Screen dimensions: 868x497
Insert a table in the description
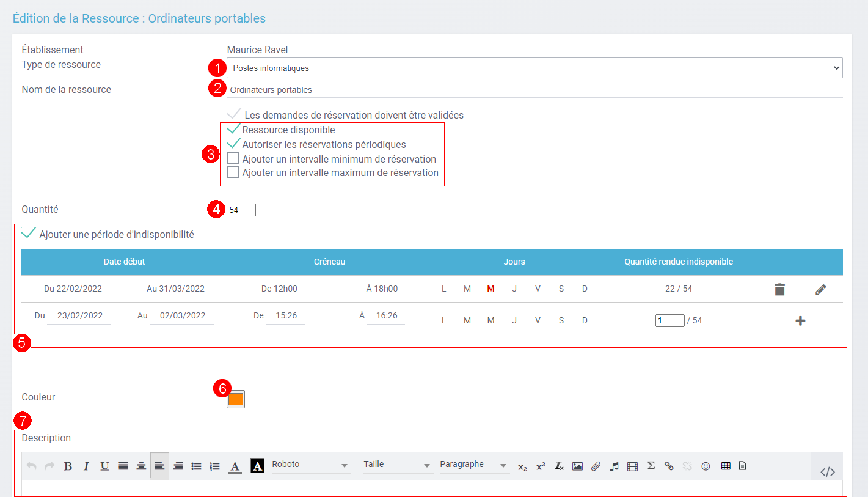point(726,466)
